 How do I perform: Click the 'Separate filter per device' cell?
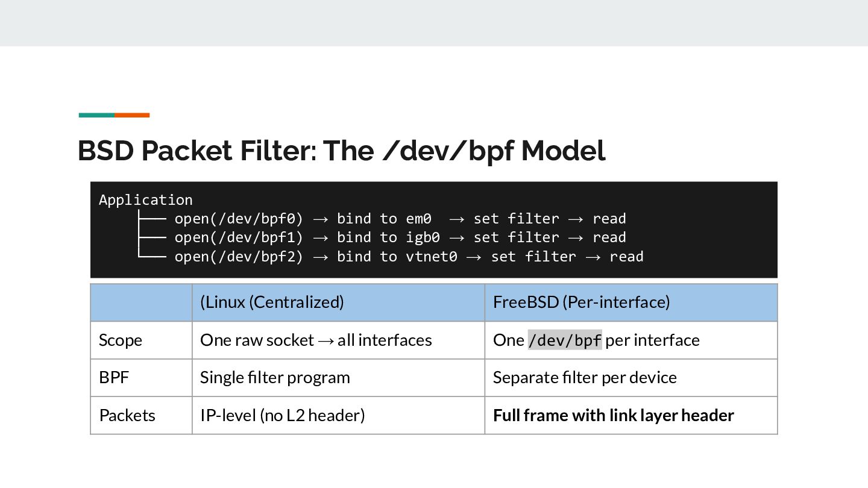tap(585, 378)
